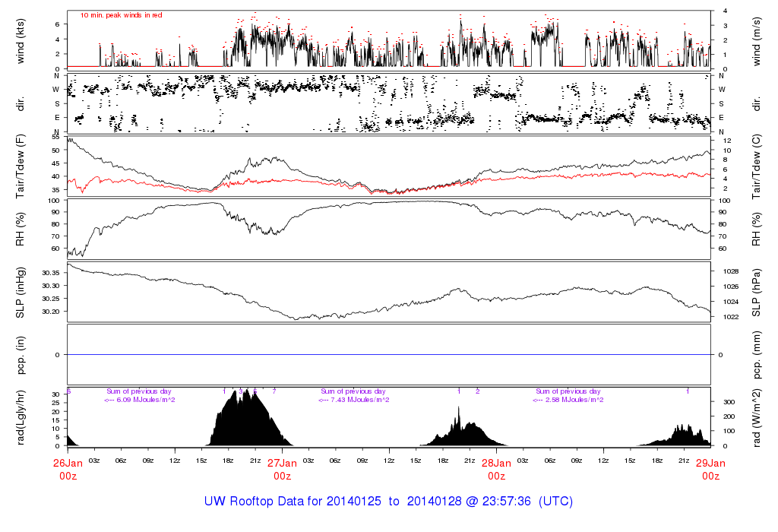
Task: Select the 27Jan 00z date marker
Action: (x=283, y=469)
